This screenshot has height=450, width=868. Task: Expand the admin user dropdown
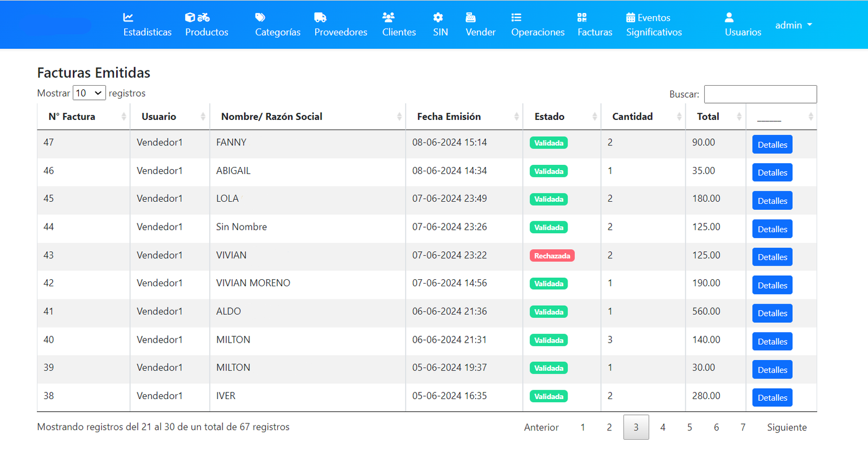click(793, 25)
